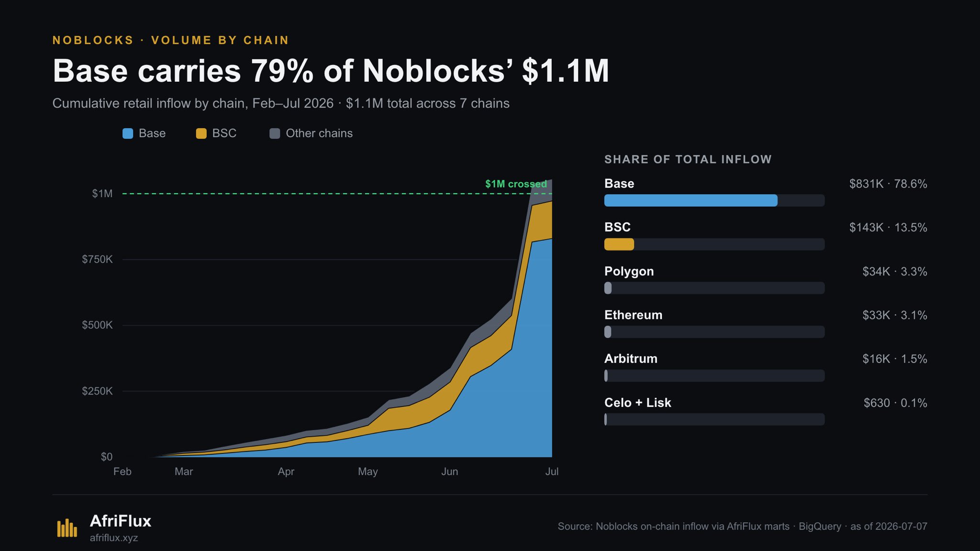Image resolution: width=980 pixels, height=551 pixels.
Task: Click the 'Mar' x-axis label
Action: click(x=184, y=472)
